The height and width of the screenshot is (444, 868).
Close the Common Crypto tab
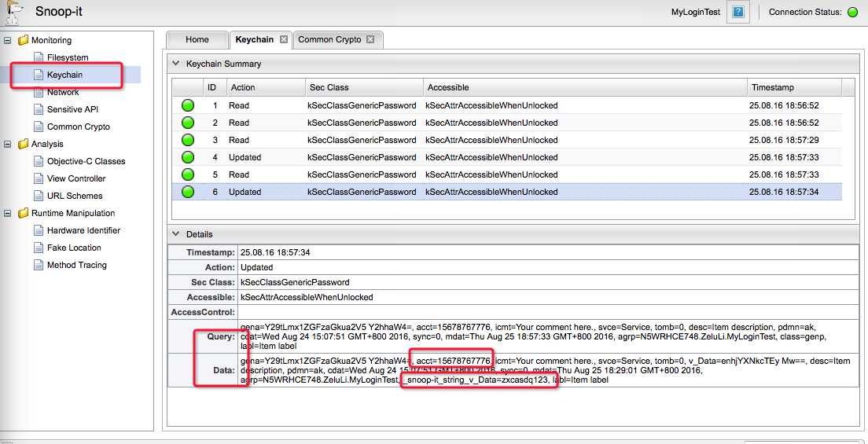(370, 40)
